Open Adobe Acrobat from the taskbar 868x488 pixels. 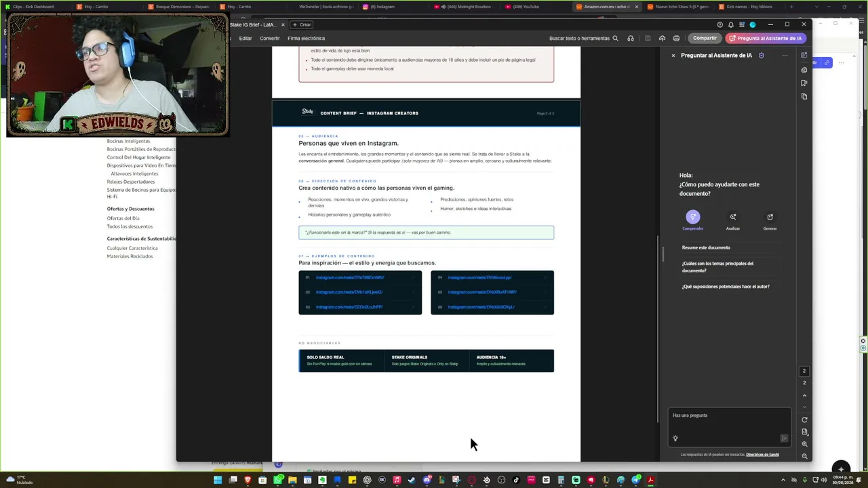(x=650, y=481)
